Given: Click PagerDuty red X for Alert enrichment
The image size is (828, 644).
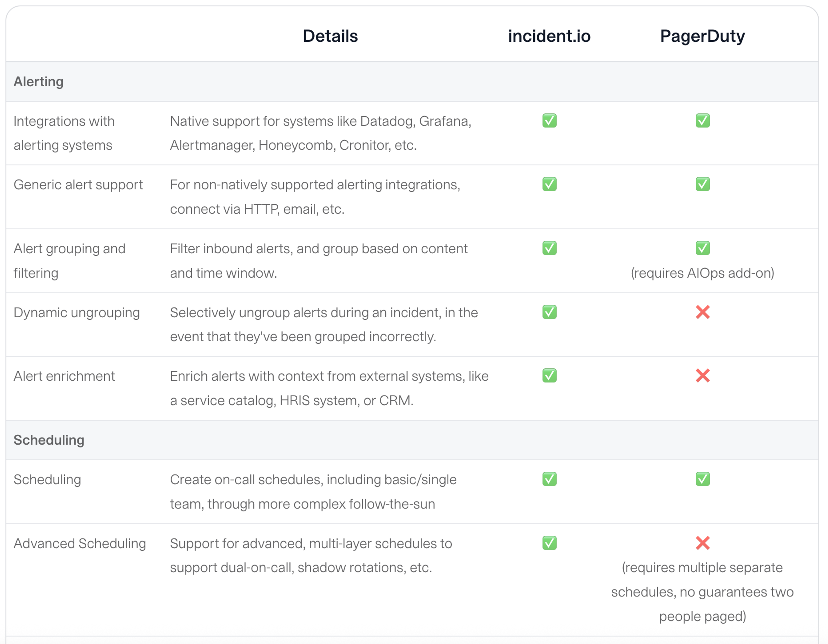Looking at the screenshot, I should (702, 376).
